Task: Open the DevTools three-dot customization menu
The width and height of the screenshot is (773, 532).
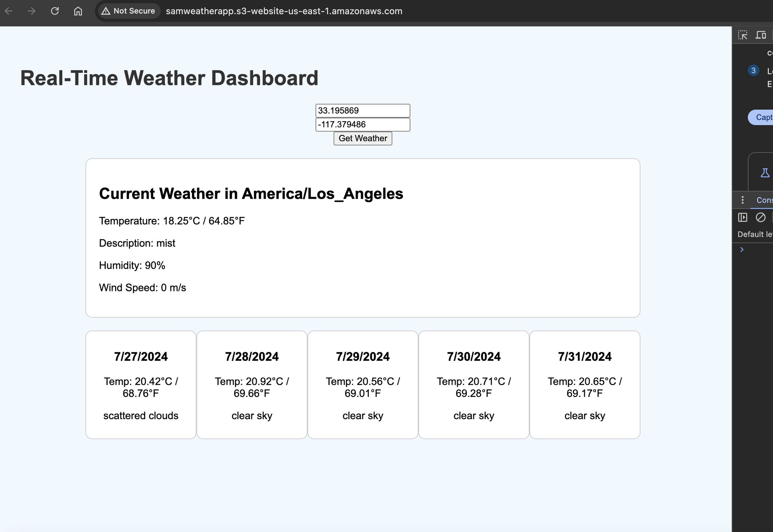Action: 742,200
